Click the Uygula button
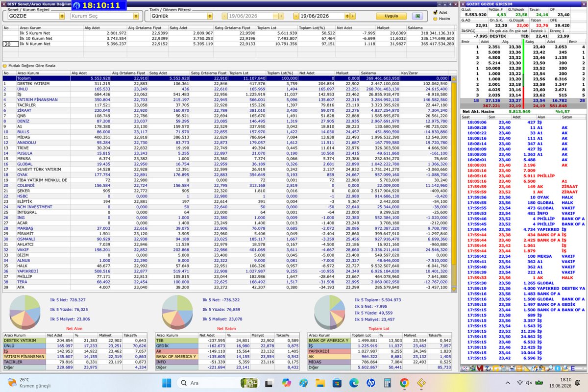The height and width of the screenshot is (392, 588). [392, 16]
